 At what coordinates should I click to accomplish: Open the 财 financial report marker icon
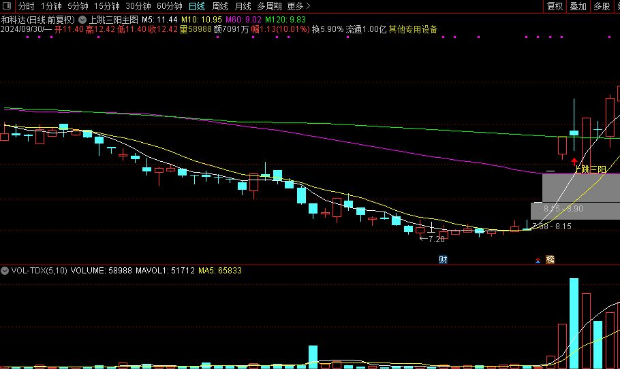pos(443,259)
